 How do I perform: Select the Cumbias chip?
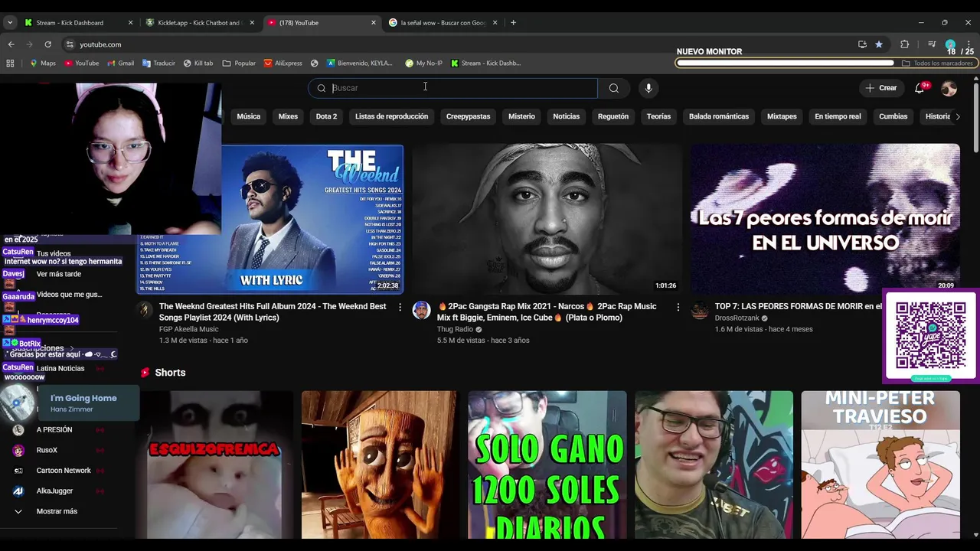click(x=893, y=116)
